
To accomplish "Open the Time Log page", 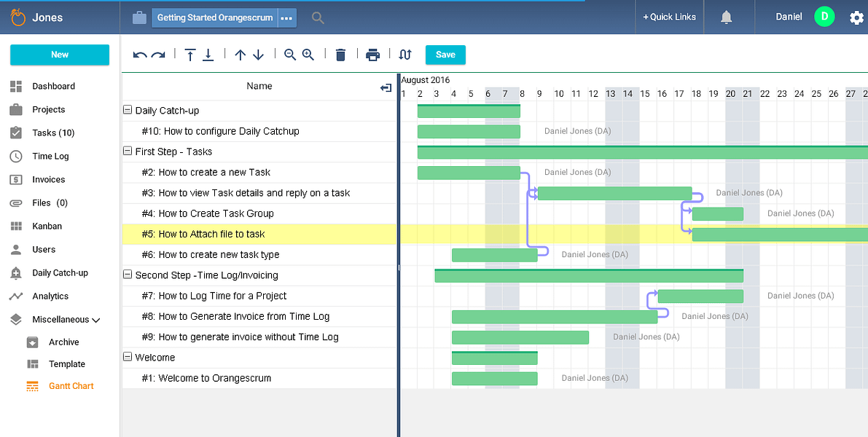I will point(50,156).
